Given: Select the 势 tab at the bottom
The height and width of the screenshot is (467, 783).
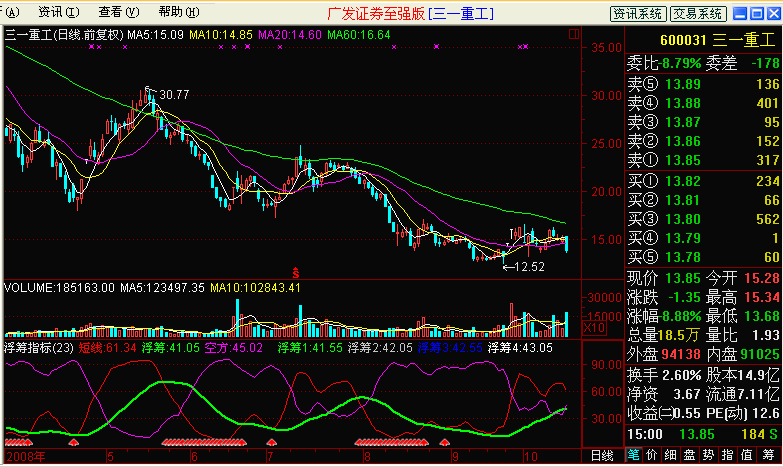Looking at the screenshot, I should (709, 455).
